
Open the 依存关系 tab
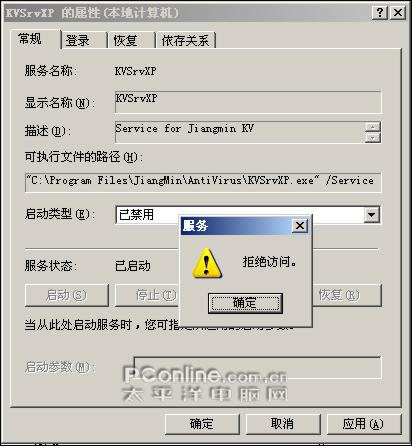coord(186,41)
